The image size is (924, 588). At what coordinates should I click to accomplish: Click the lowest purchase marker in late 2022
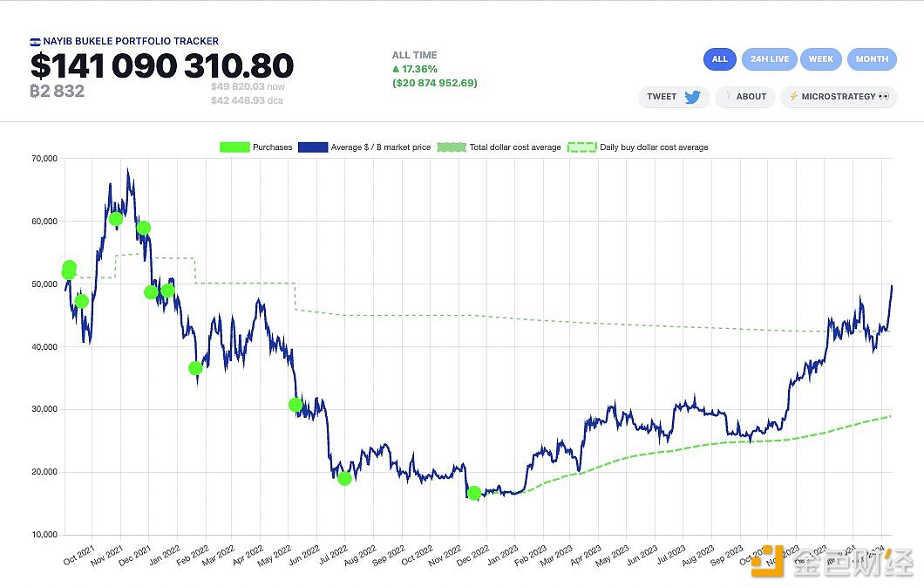(474, 493)
